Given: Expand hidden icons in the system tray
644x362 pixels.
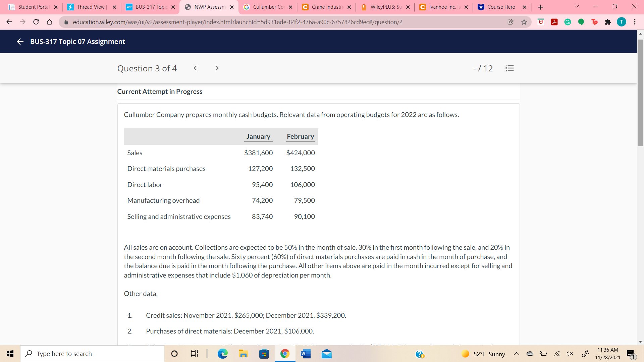Looking at the screenshot, I should (517, 354).
